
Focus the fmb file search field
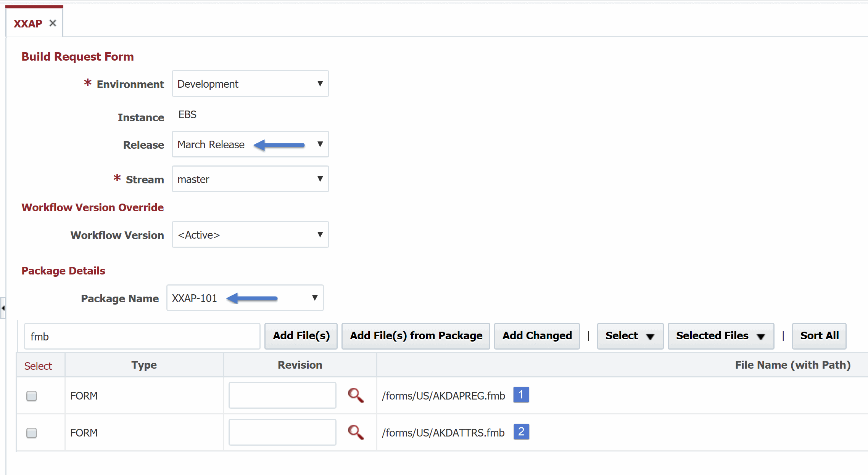tap(142, 336)
